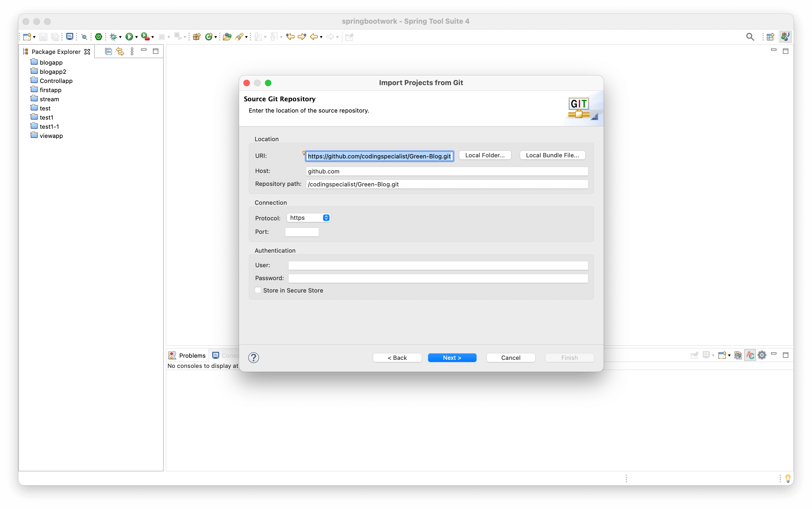Click the Open Console icon in console toolbar
The image size is (812, 508).
click(722, 355)
